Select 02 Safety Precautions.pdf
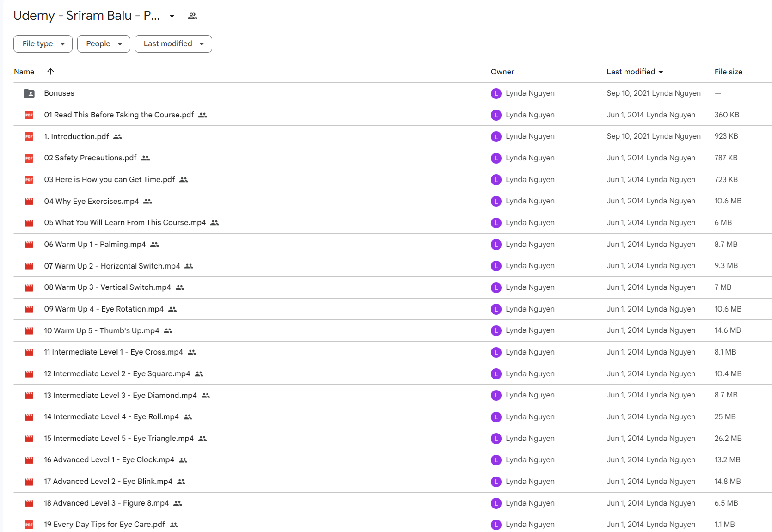This screenshot has width=772, height=532. click(x=90, y=158)
